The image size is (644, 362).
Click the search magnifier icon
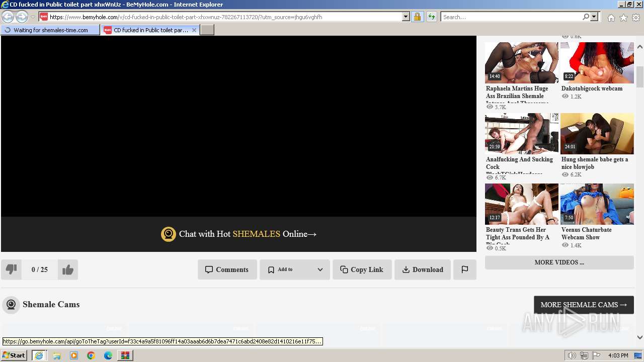[586, 17]
